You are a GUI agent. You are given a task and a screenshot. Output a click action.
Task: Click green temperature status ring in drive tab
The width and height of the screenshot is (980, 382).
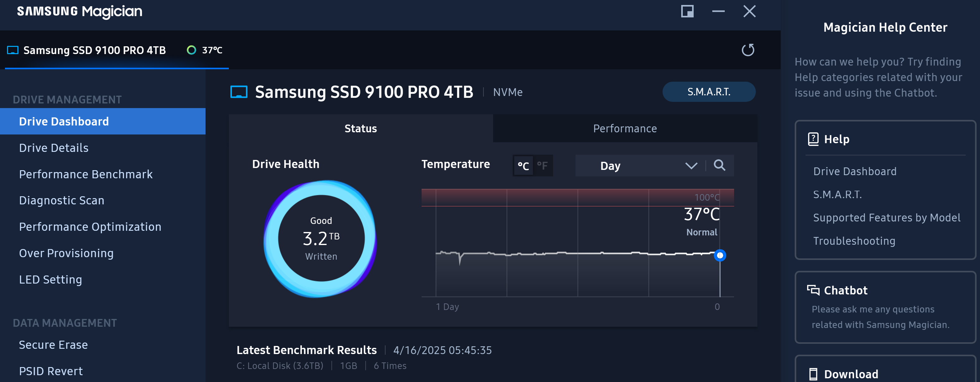tap(191, 50)
